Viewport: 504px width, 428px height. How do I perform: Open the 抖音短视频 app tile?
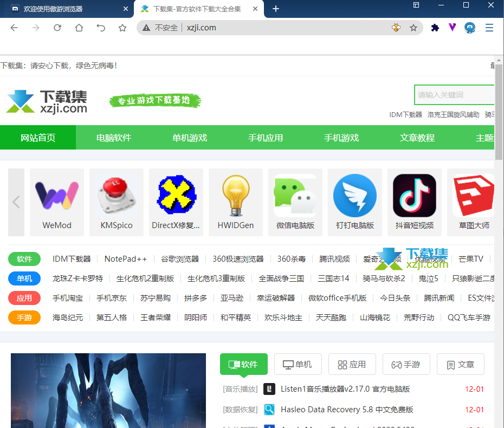pyautogui.click(x=415, y=203)
